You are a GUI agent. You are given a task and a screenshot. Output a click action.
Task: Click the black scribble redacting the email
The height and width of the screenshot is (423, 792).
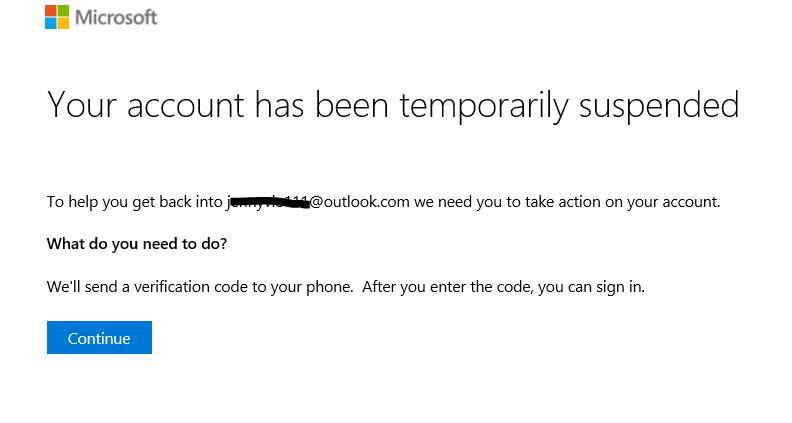[x=268, y=202]
